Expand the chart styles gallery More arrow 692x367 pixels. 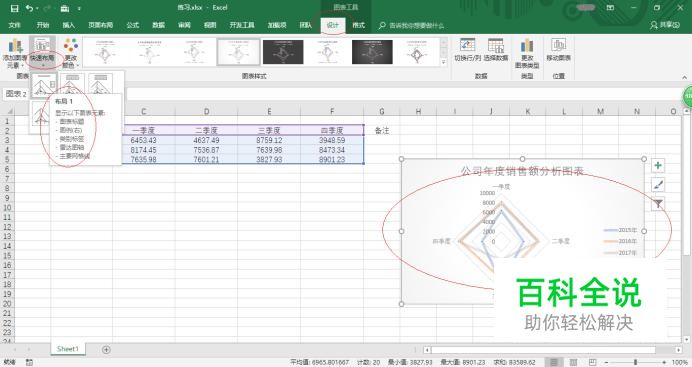444,62
